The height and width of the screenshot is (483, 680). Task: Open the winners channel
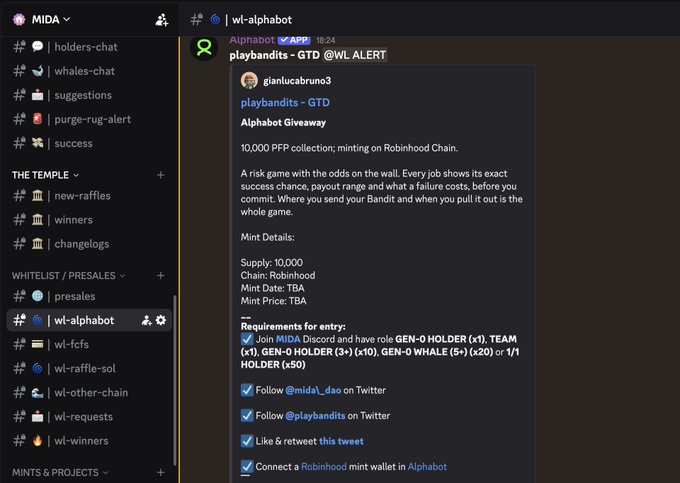[x=89, y=220]
